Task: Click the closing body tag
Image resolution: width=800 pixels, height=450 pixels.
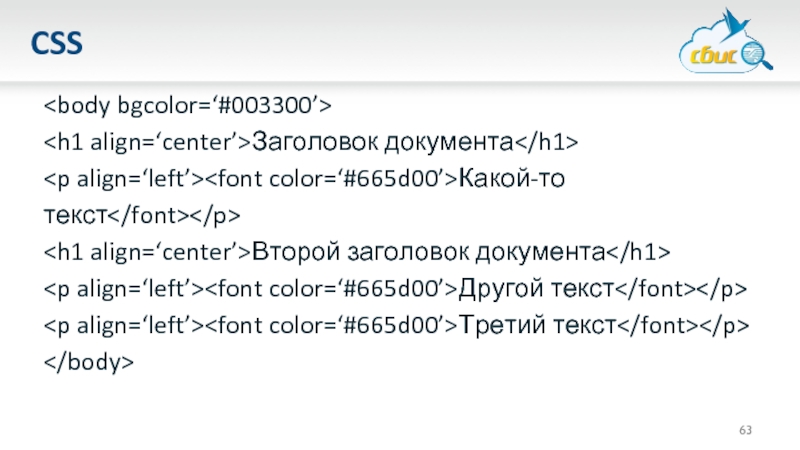Action: click(x=88, y=362)
